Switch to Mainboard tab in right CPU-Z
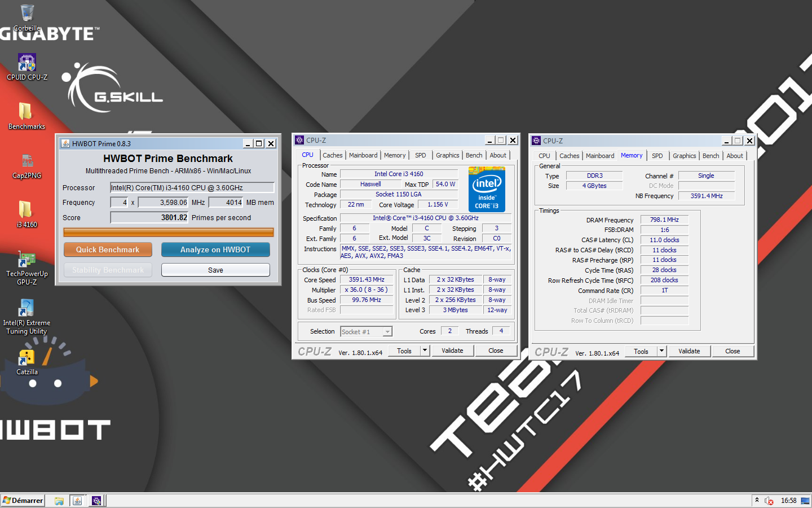Screen dimensions: 812x508 (600, 156)
